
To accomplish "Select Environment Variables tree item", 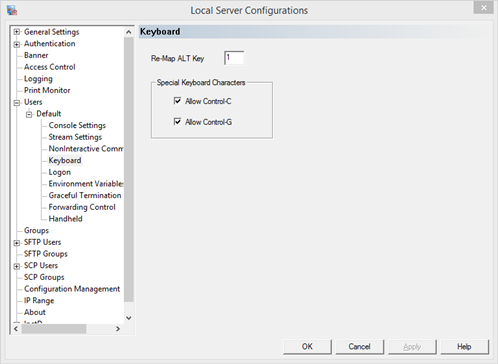I will click(86, 184).
